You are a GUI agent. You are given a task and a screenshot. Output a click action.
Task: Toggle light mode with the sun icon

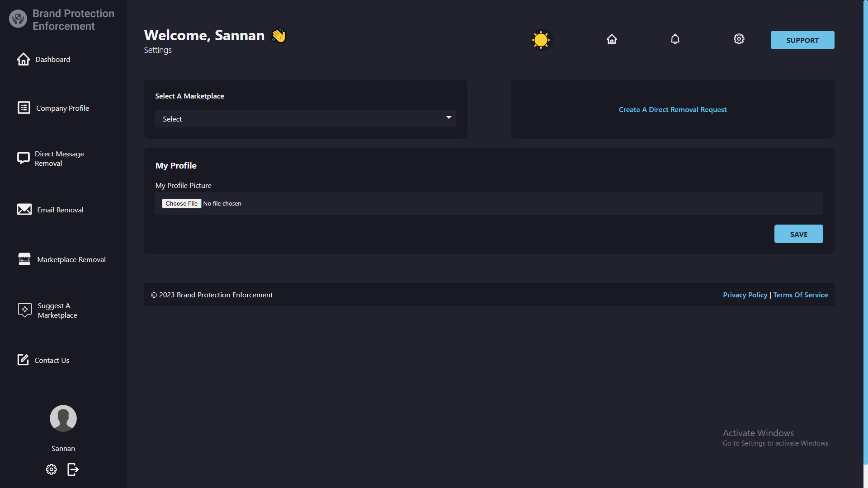point(541,40)
